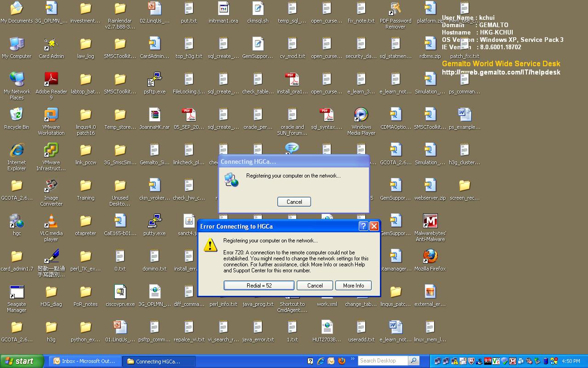Open More Info for Error 720
This screenshot has height=368, width=588.
[x=353, y=286]
